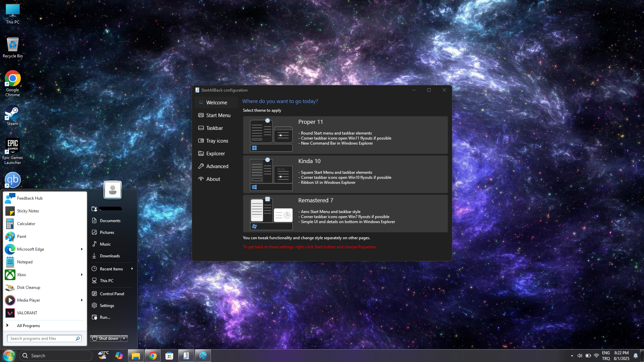Click the Remastered 7 preview thumbnail
The image size is (644, 362).
click(271, 214)
